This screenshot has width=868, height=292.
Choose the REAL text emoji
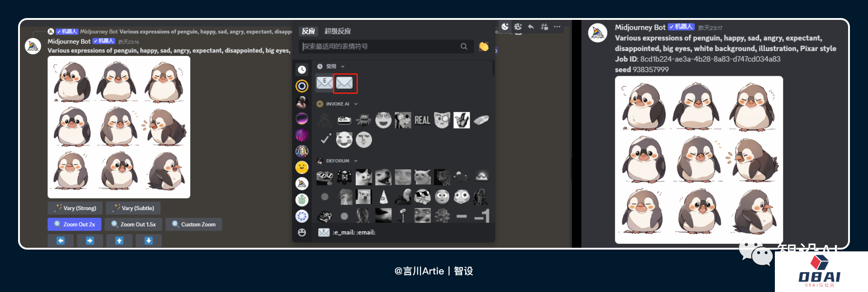pos(422,120)
